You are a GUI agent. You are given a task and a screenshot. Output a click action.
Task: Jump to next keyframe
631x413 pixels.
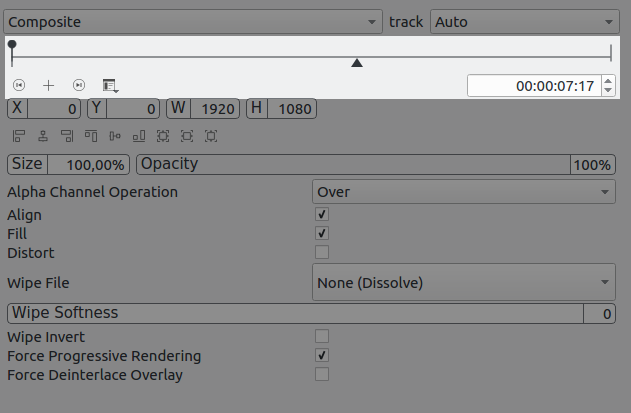[x=79, y=86]
